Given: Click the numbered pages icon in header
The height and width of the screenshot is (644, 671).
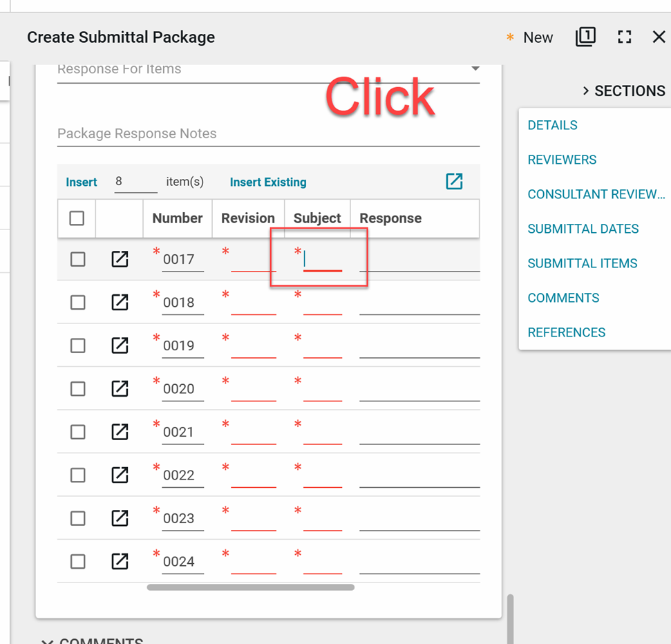Looking at the screenshot, I should click(585, 37).
